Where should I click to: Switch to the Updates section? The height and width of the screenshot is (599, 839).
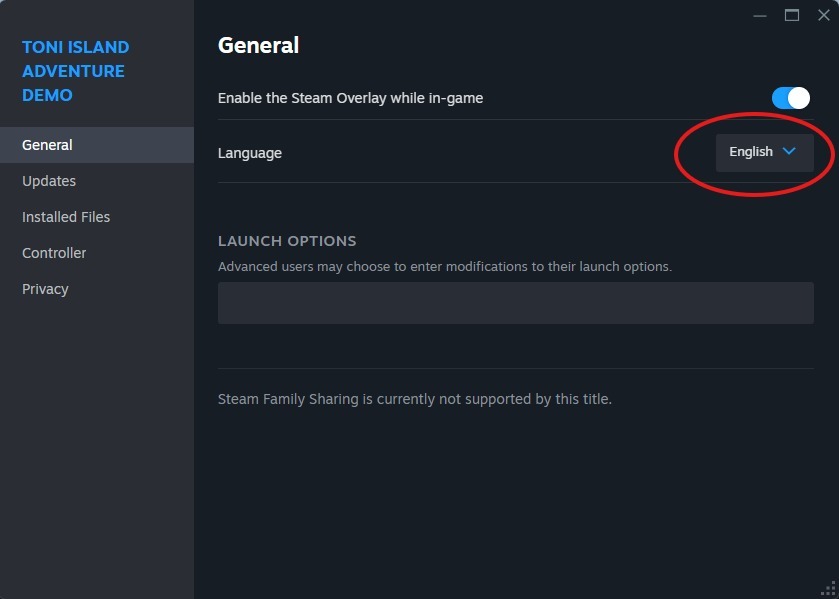(48, 180)
